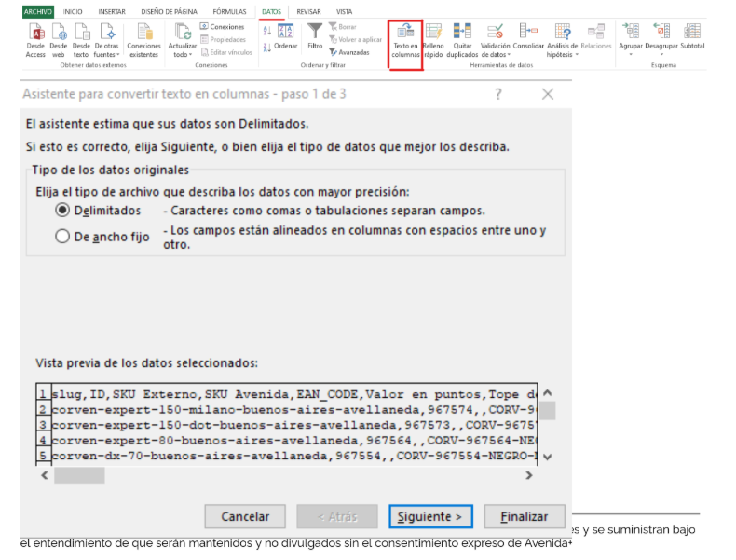Click the Subtotal icon
The width and height of the screenshot is (736, 560).
[692, 34]
